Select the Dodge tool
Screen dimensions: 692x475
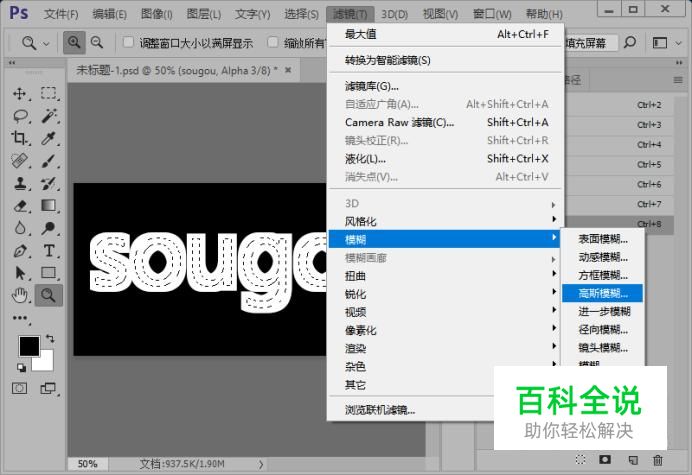pyautogui.click(x=49, y=228)
